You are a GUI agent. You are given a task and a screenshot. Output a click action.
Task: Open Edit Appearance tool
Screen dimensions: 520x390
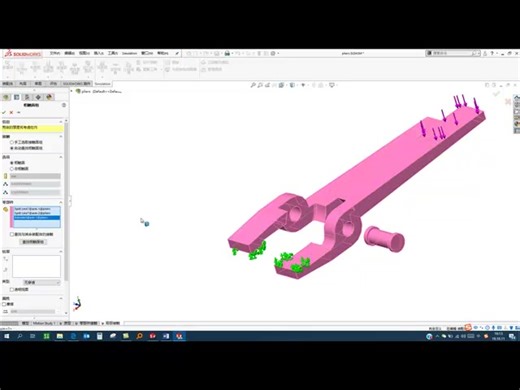pyautogui.click(x=314, y=85)
